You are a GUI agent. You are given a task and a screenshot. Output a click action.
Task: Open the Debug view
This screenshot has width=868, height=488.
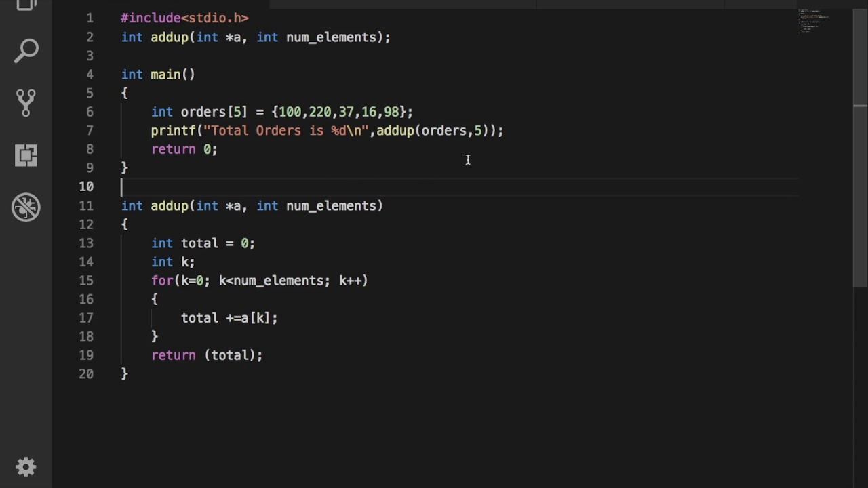[x=26, y=207]
